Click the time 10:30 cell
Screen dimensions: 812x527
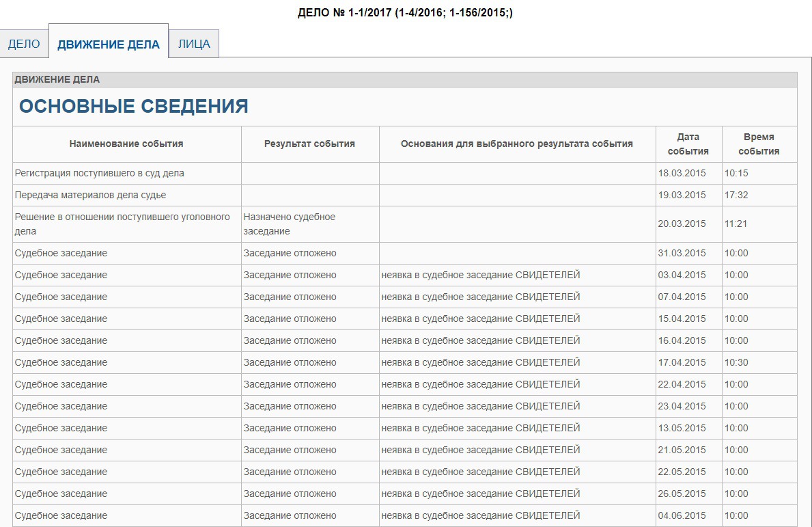(x=736, y=362)
